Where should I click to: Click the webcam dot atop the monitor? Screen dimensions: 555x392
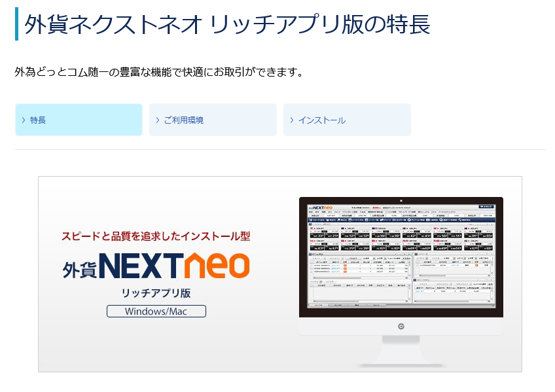(401, 201)
